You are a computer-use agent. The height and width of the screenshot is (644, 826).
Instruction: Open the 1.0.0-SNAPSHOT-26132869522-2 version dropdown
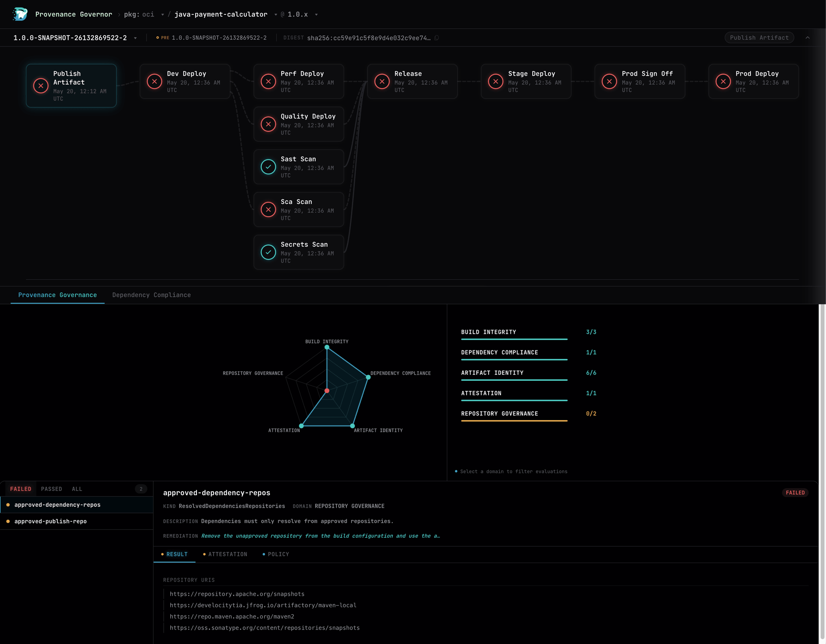click(135, 38)
